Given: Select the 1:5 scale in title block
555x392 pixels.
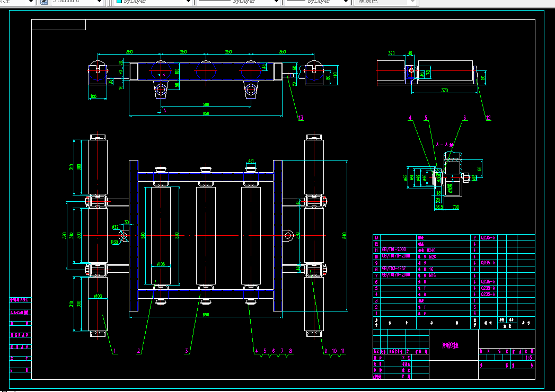Looking at the screenshot, I should point(528,358).
